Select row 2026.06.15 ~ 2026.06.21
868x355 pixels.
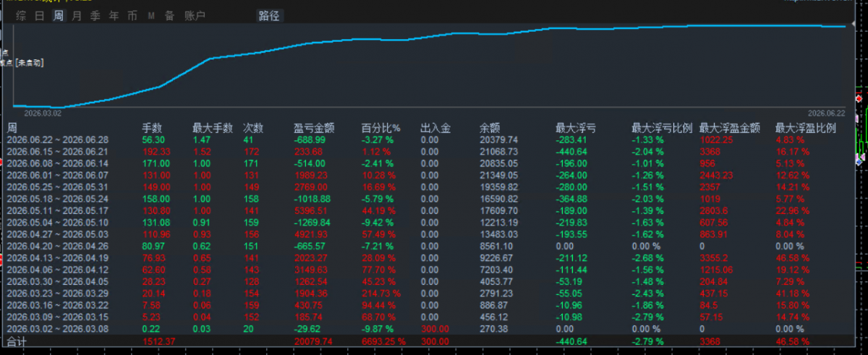[x=427, y=152]
